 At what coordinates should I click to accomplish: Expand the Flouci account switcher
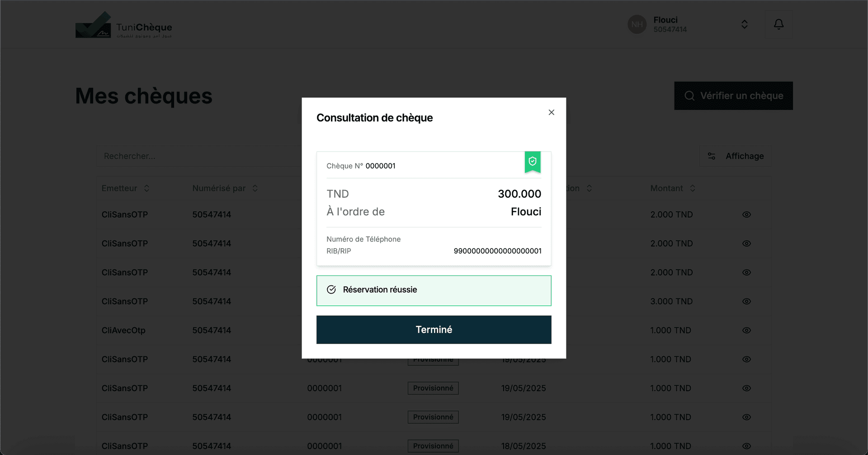pyautogui.click(x=744, y=24)
